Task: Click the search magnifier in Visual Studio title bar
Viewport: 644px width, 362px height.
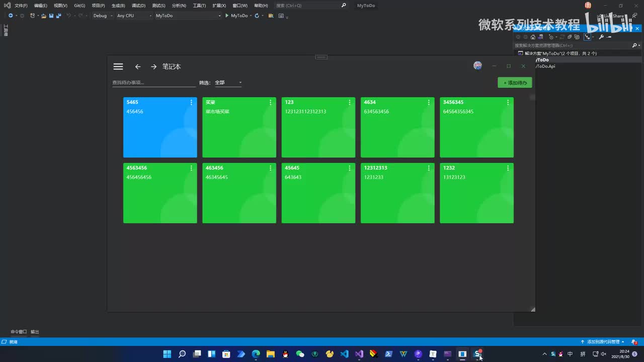Action: coord(344,6)
